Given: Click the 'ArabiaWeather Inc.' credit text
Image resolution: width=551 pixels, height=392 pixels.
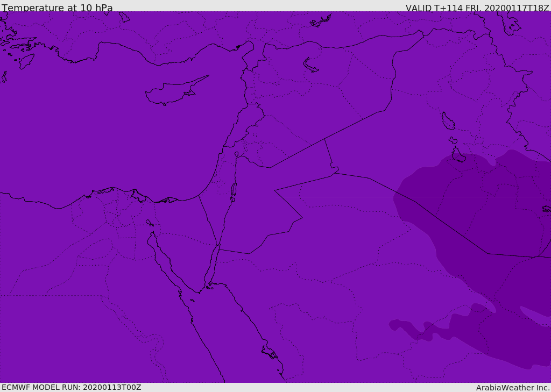Looking at the screenshot, I should coord(513,388).
